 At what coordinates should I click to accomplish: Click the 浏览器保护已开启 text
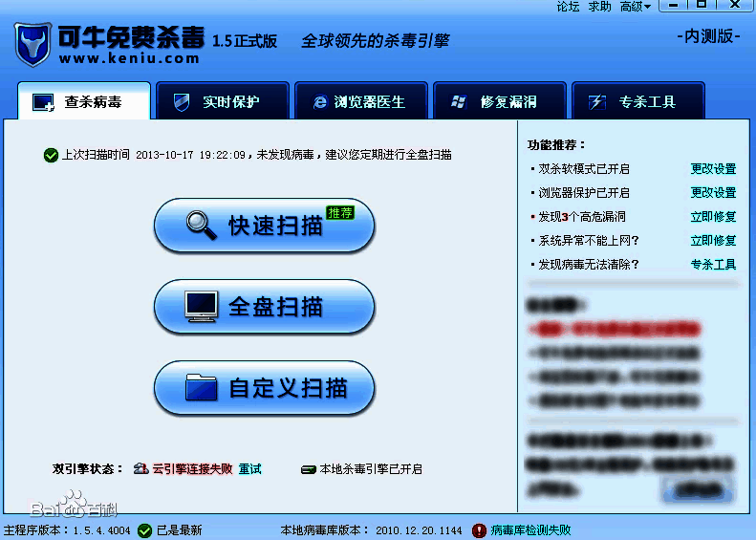click(584, 192)
